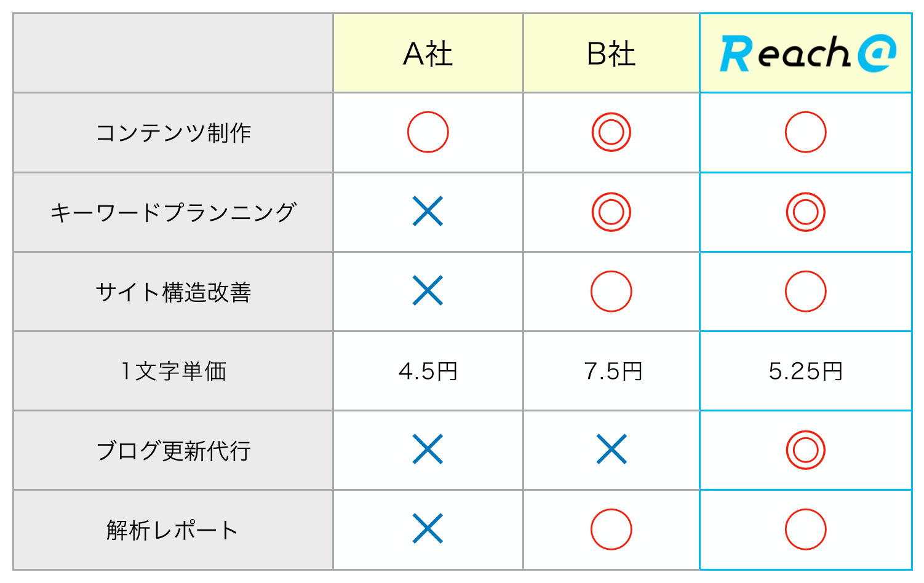Click Reach@ double circle for ブログ更新代行
The image size is (924, 583).
805,450
